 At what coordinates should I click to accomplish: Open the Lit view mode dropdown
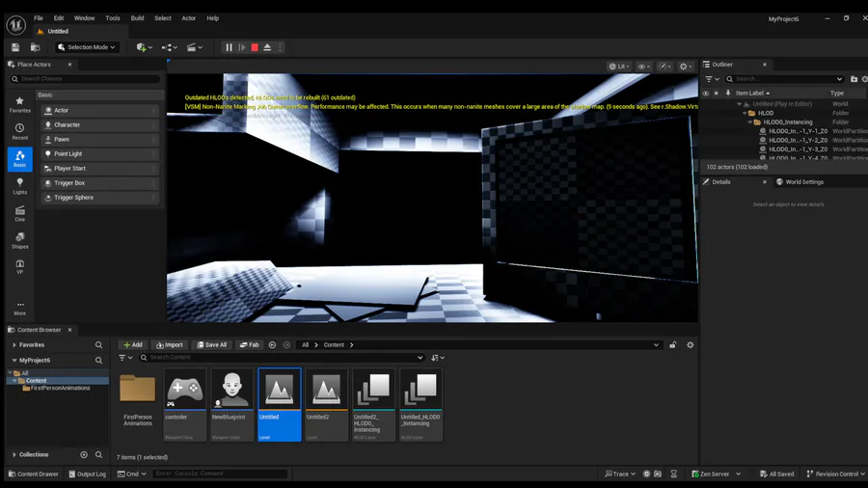[x=618, y=67]
